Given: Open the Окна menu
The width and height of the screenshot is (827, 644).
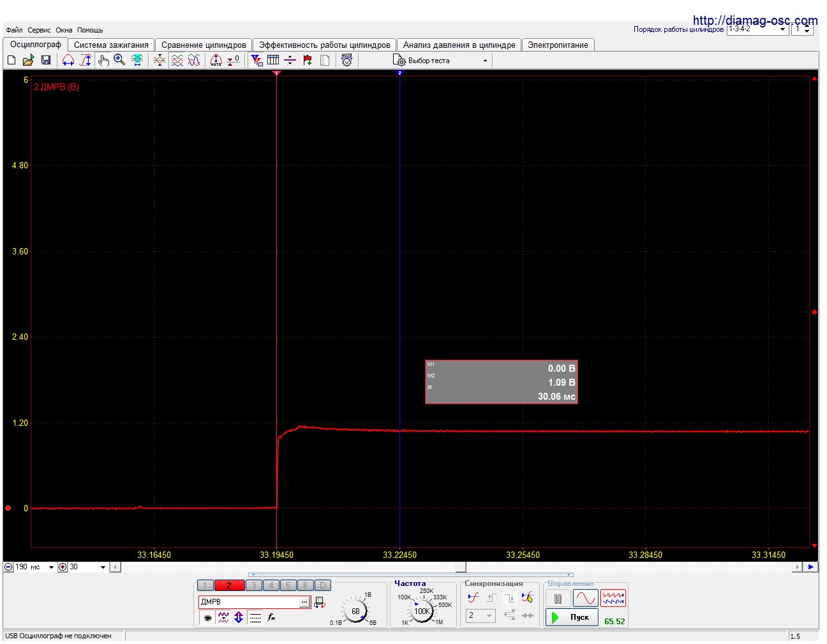Looking at the screenshot, I should tap(64, 30).
